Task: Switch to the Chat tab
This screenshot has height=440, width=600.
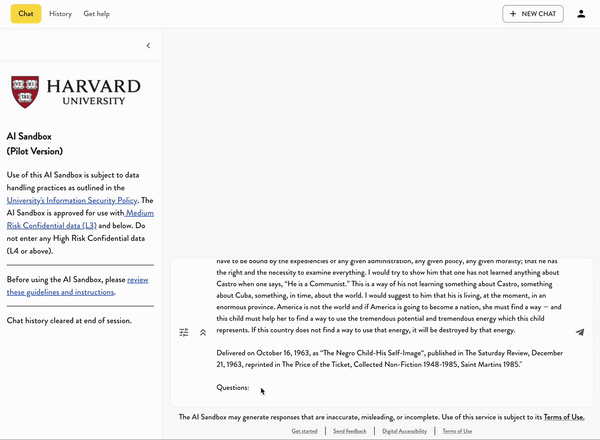Action: click(26, 14)
